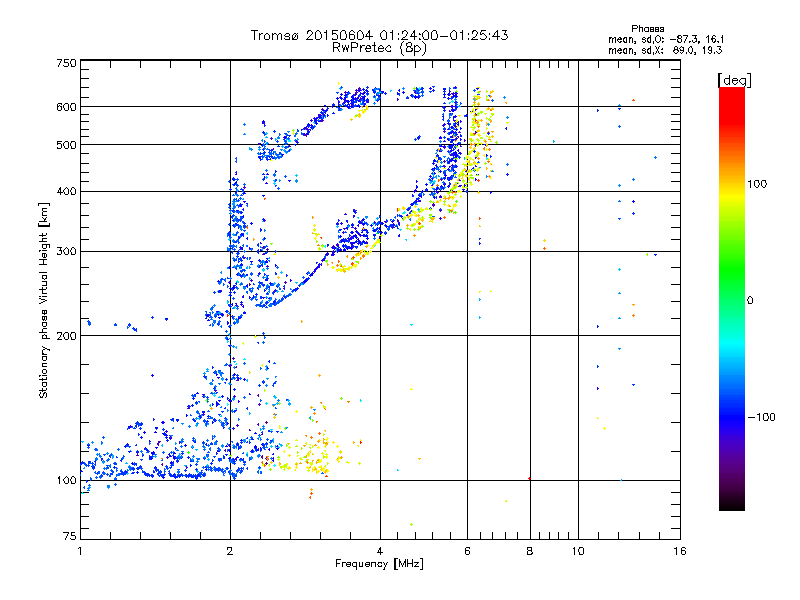800x600 pixels.
Task: Click the x-axis tick label '8'
Action: (x=530, y=551)
